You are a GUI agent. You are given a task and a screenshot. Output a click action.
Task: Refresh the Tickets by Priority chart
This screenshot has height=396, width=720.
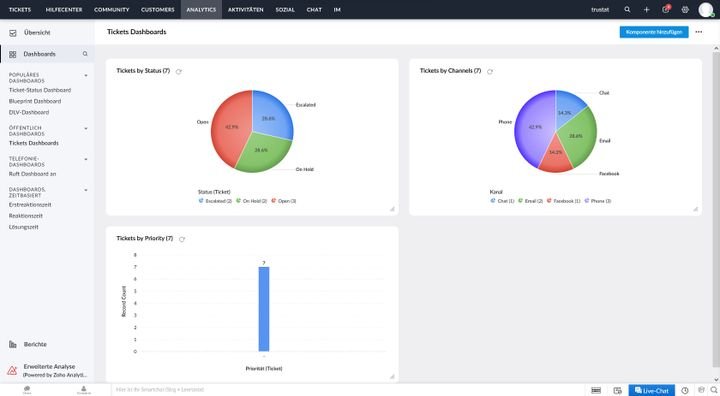[x=182, y=239]
